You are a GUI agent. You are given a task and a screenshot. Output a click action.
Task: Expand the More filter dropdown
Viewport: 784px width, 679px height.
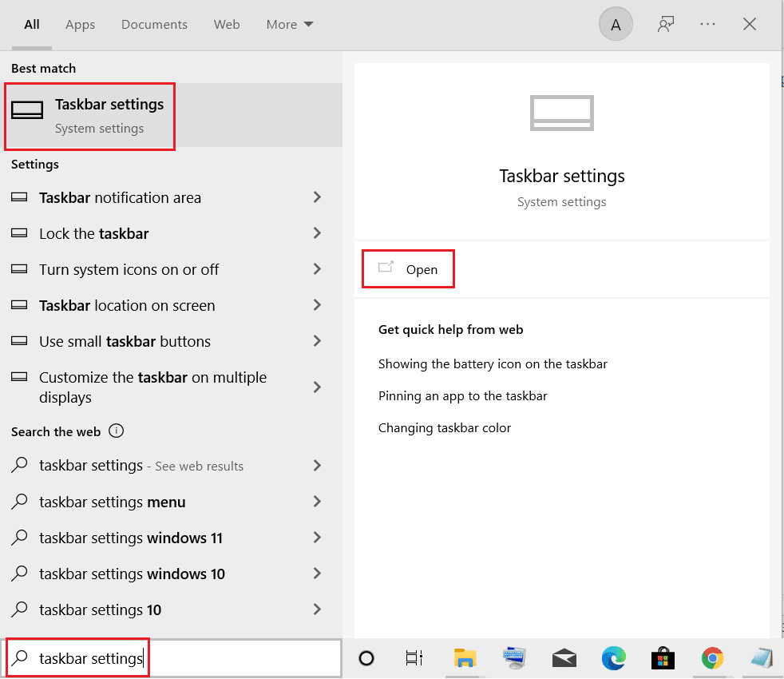coord(289,24)
